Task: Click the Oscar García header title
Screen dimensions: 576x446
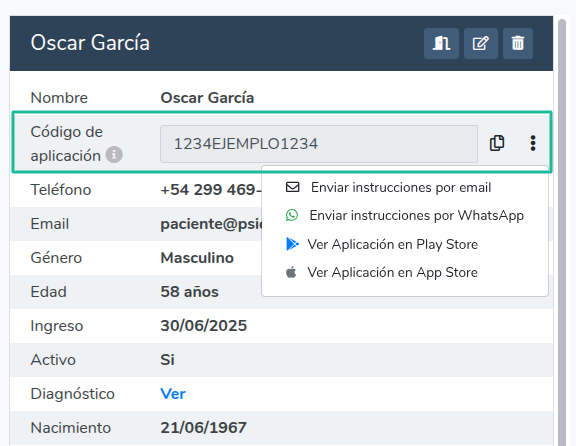Action: (x=90, y=43)
